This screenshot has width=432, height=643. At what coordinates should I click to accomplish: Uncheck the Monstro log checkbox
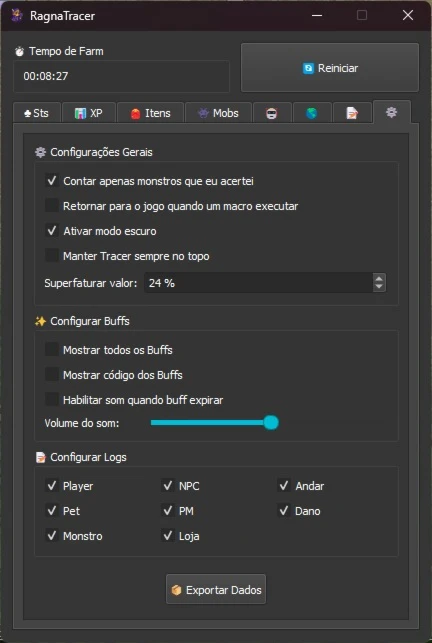[x=52, y=536]
